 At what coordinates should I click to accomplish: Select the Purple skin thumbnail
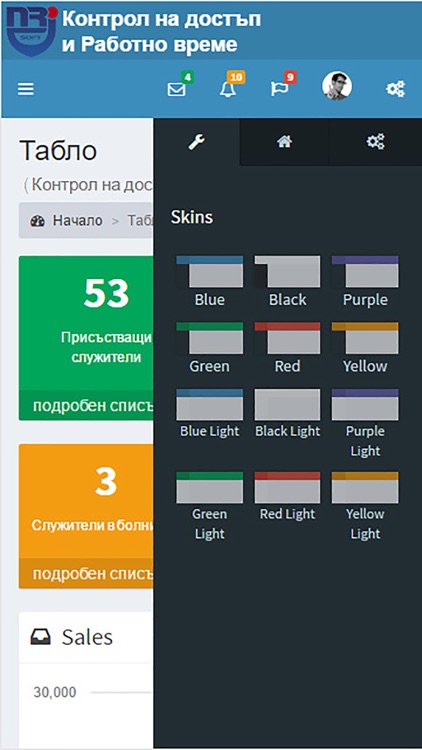coord(365,272)
